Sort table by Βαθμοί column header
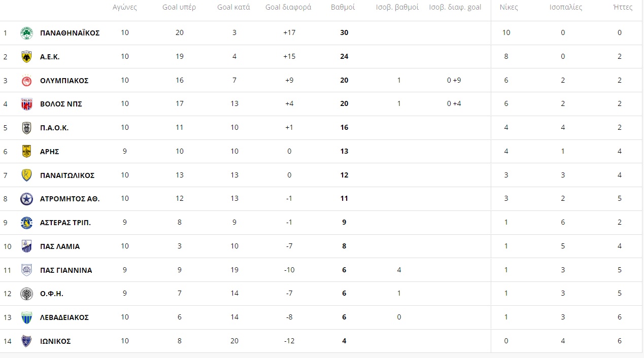The image size is (644, 358). (x=343, y=8)
